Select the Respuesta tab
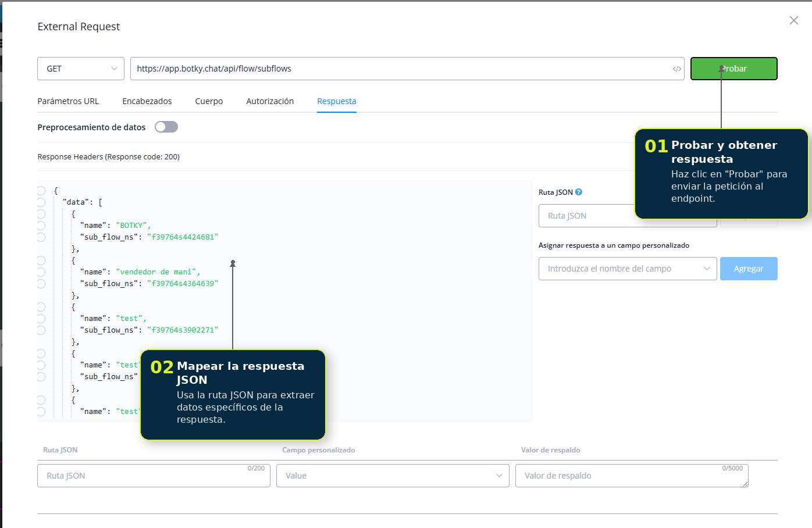This screenshot has height=528, width=812. click(337, 101)
